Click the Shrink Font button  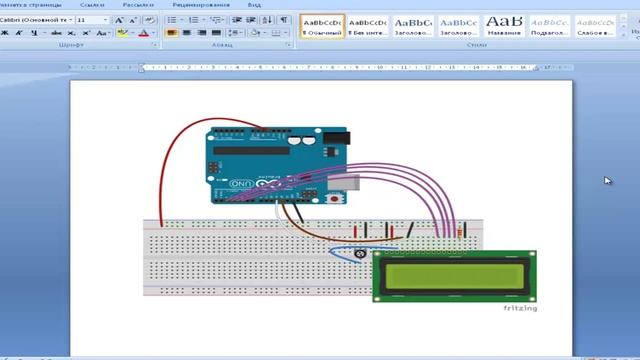pos(133,20)
